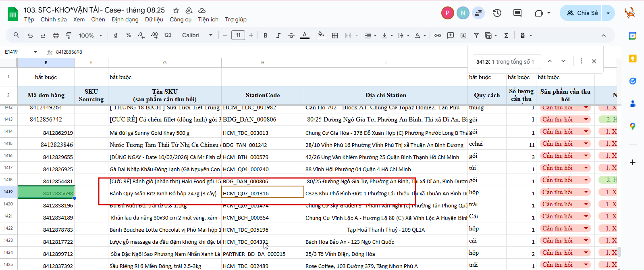Go to the previous search result

tap(550, 61)
